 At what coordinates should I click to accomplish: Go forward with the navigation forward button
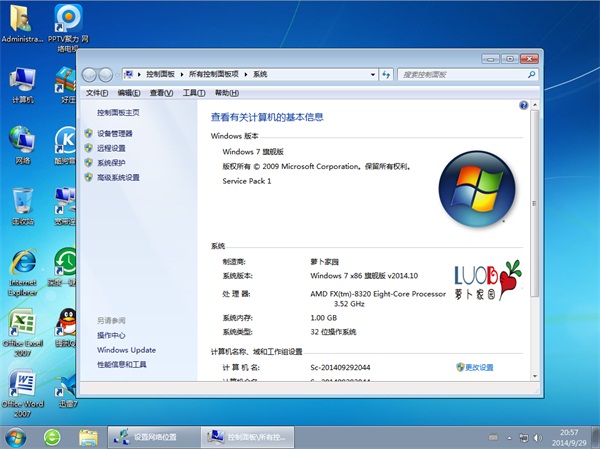pos(105,75)
